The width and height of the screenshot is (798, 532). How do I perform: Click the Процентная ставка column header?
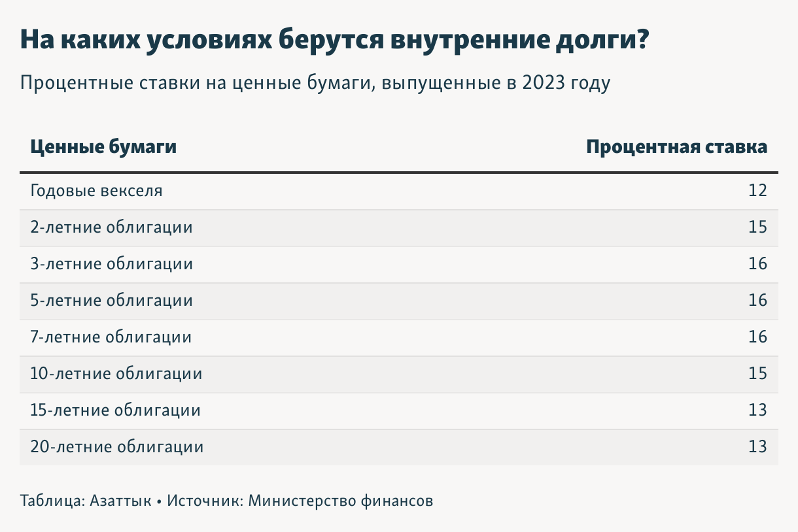tap(676, 147)
